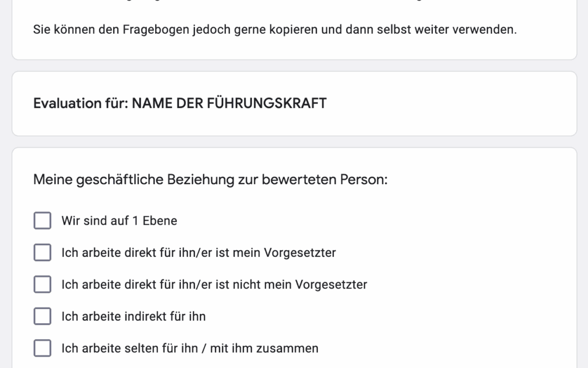This screenshot has height=368, width=588.
Task: Select the checkbox 'Ich arbeite indirekt für ihn'
Action: 42,316
